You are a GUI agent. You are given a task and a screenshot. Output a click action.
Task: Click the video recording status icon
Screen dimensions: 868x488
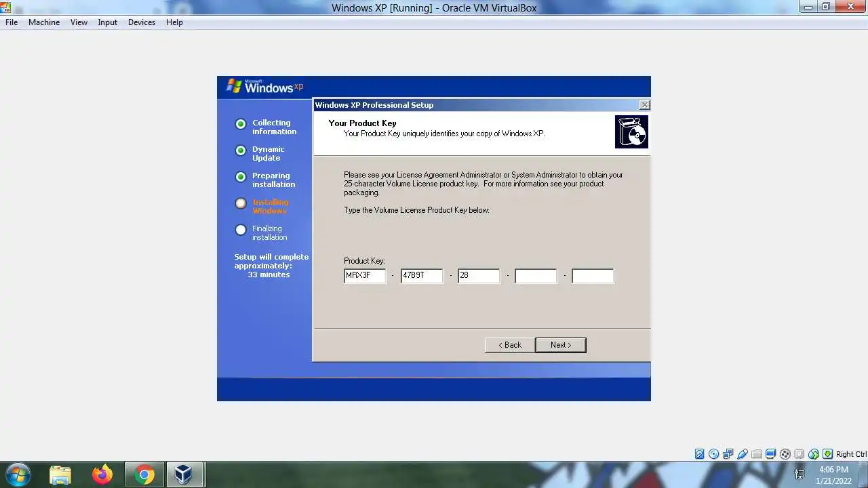click(785, 454)
